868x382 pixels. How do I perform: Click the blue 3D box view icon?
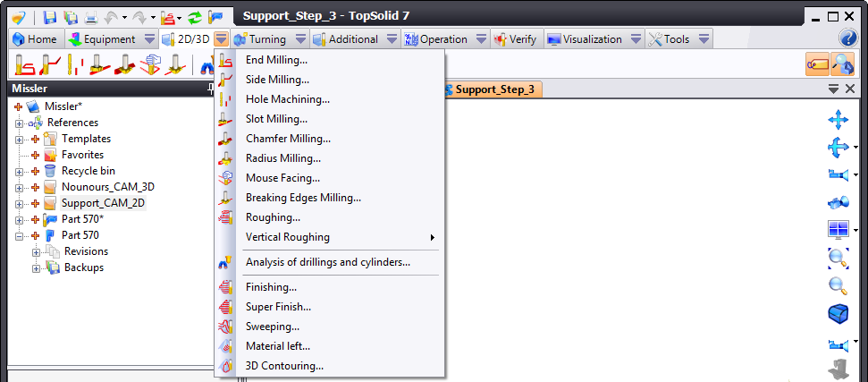838,314
